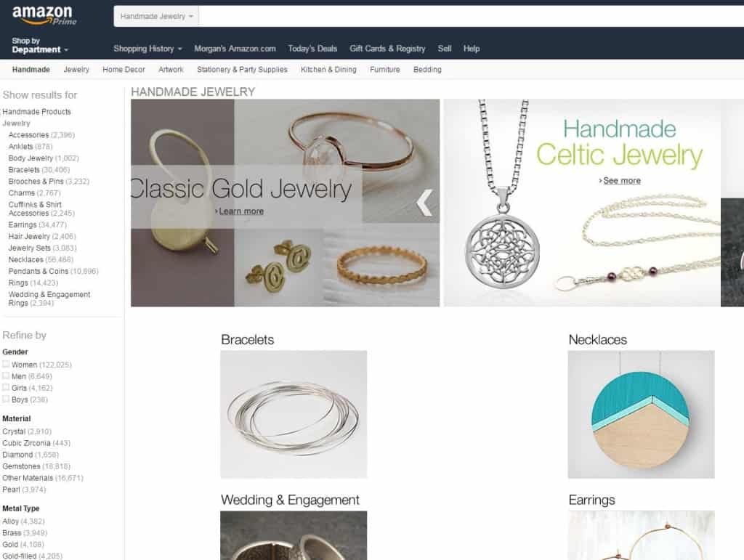Open the Today's Deals menu item

[312, 49]
